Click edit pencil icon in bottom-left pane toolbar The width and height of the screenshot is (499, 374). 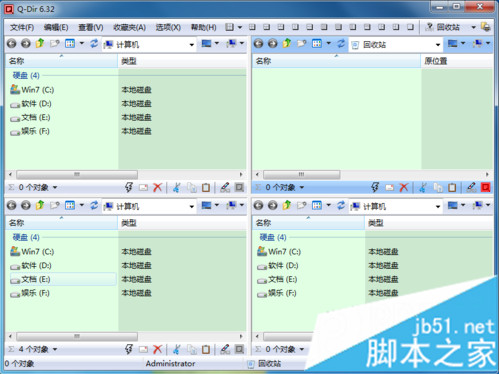click(225, 349)
